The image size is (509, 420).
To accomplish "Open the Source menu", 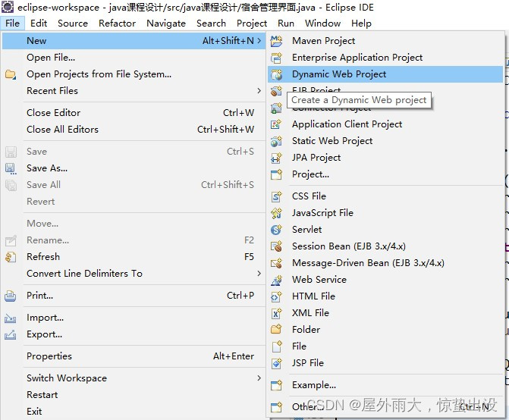I will click(x=73, y=24).
